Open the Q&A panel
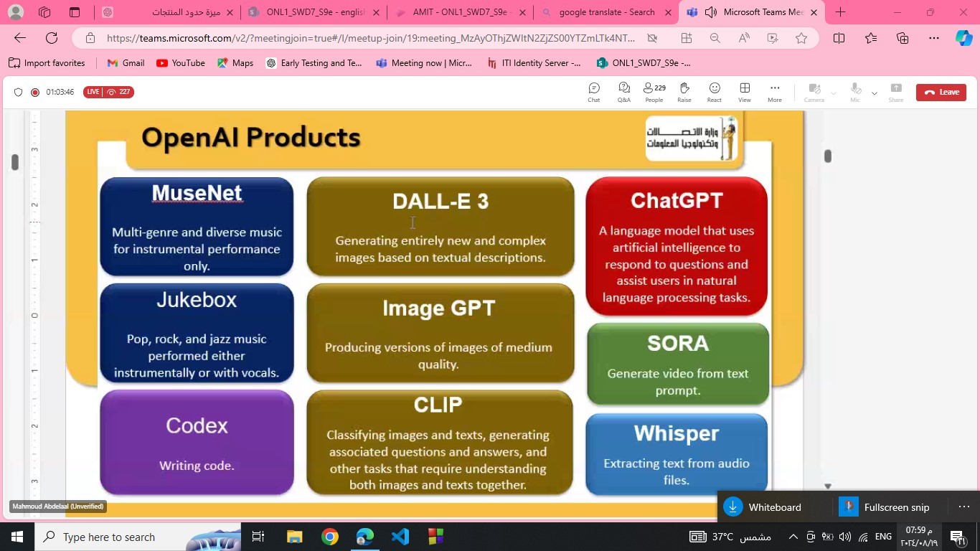980x551 pixels. [x=623, y=92]
